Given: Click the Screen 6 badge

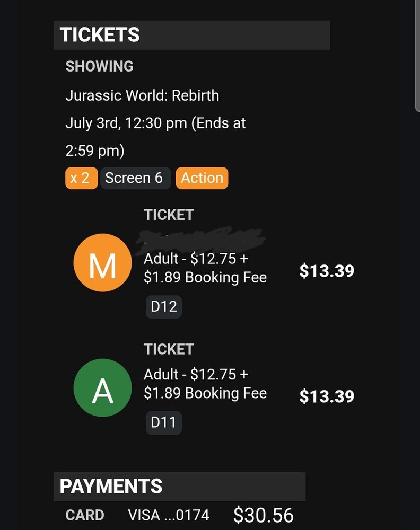Looking at the screenshot, I should [134, 179].
